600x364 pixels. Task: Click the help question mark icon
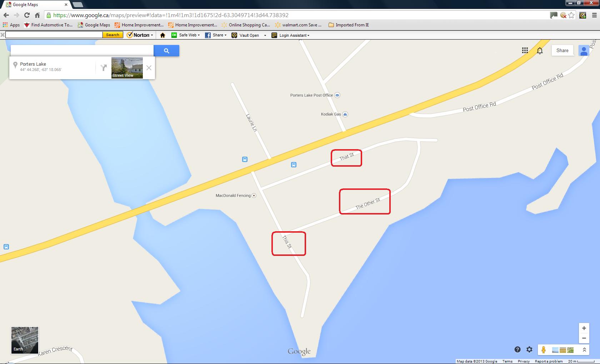pyautogui.click(x=517, y=350)
